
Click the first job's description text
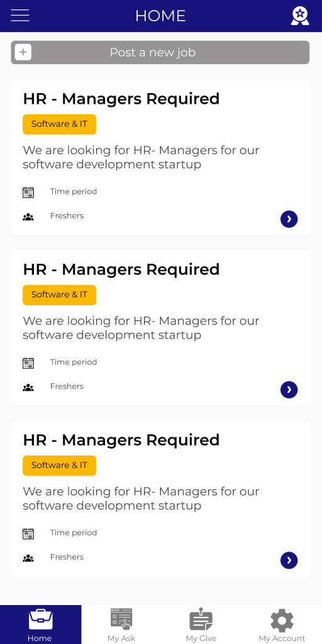[141, 157]
